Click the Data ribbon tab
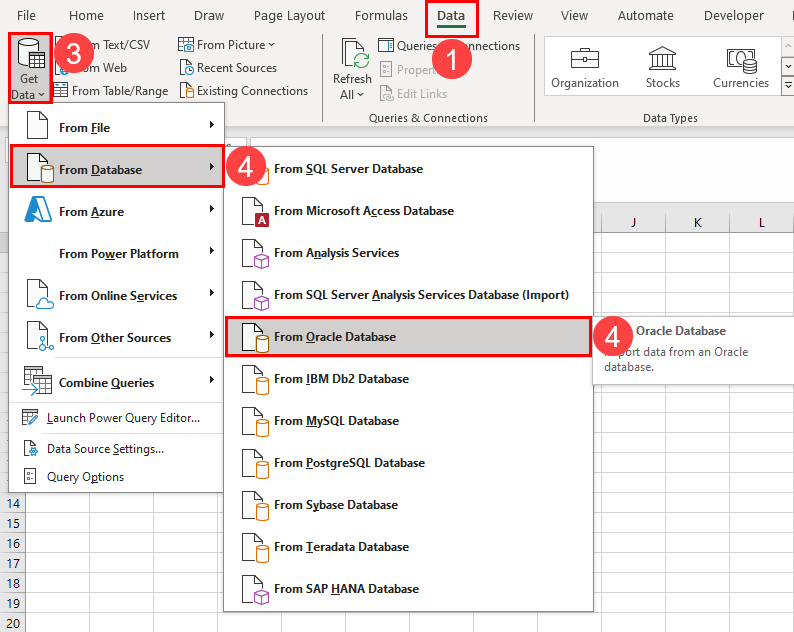This screenshot has height=632, width=794. pos(451,17)
